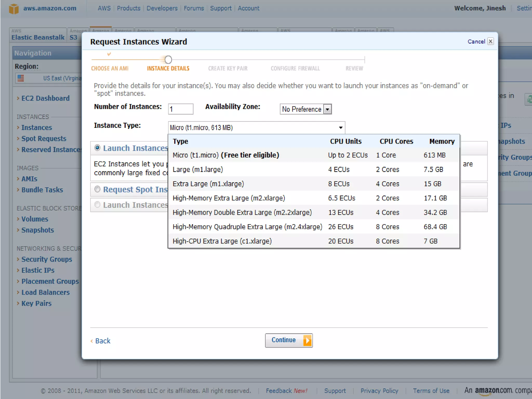The width and height of the screenshot is (532, 399).
Task: Click the Choose an AMI checkmark step
Action: tap(109, 54)
